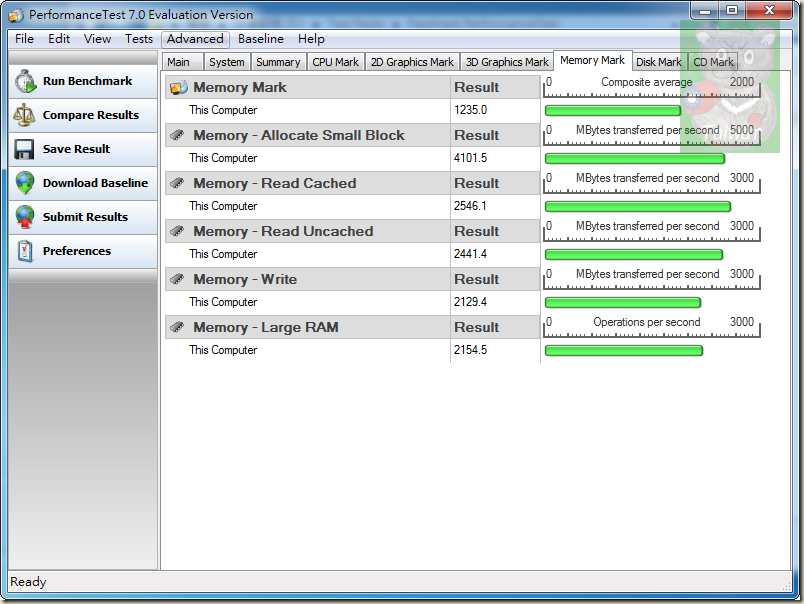
Task: Switch to the System tab
Action: click(227, 62)
